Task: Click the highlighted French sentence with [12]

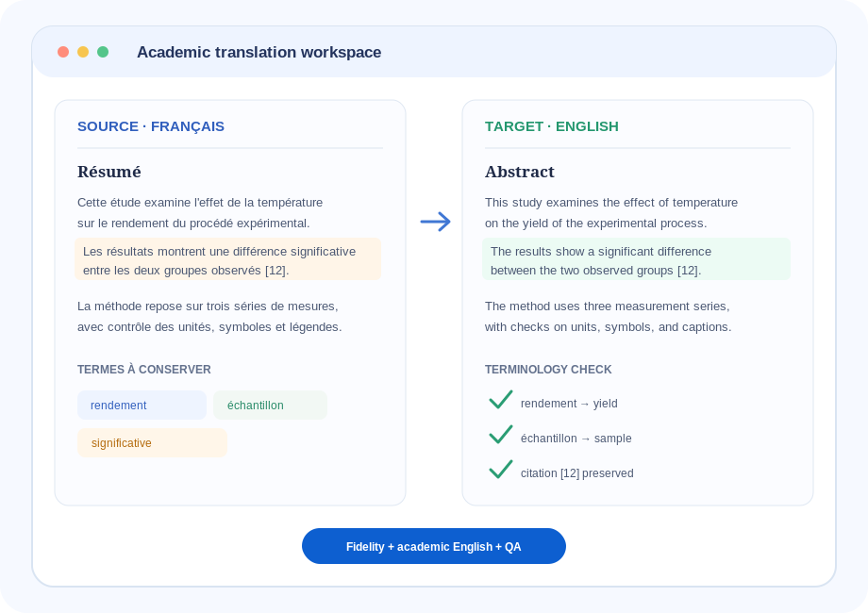Action: 228,259
